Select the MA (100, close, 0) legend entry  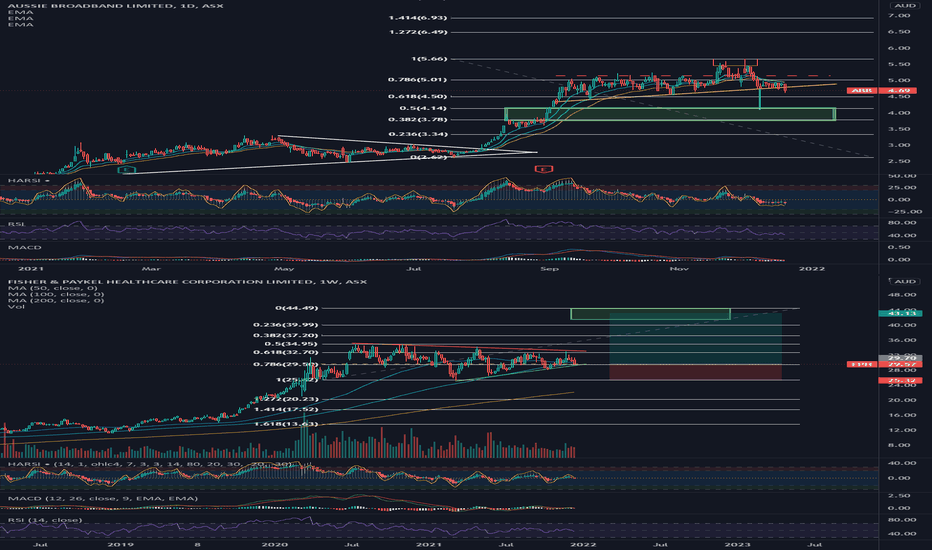click(56, 294)
